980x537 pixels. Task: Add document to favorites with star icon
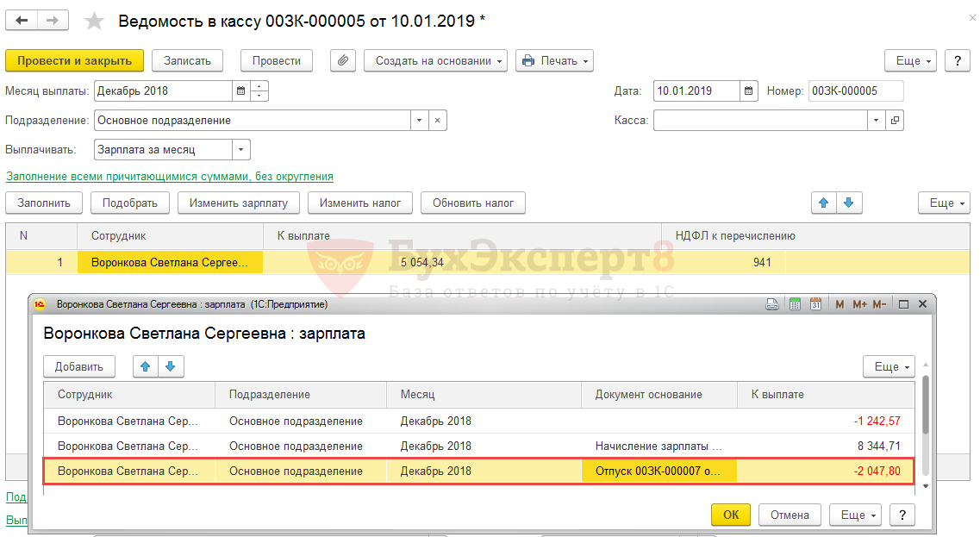[94, 22]
